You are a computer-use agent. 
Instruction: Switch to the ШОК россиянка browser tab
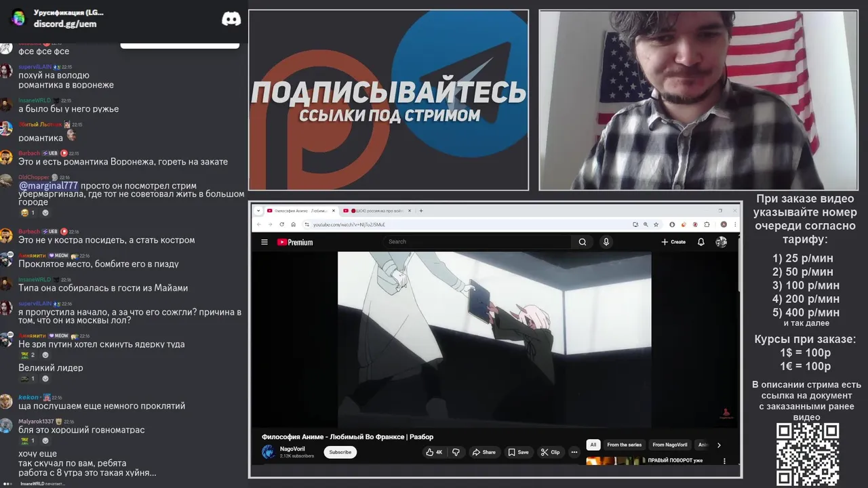click(376, 211)
